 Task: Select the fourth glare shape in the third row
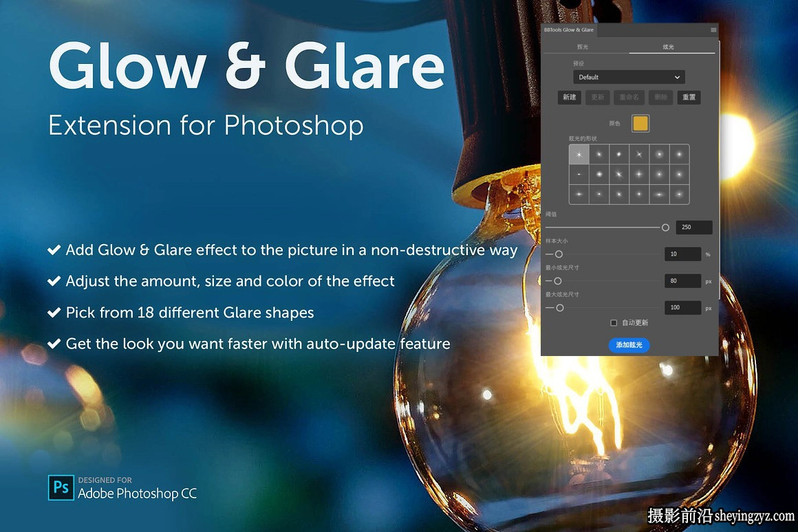(x=639, y=195)
